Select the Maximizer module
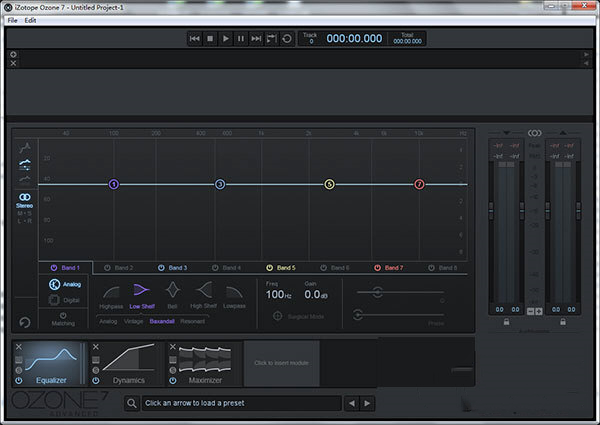600x425 pixels. (x=205, y=364)
